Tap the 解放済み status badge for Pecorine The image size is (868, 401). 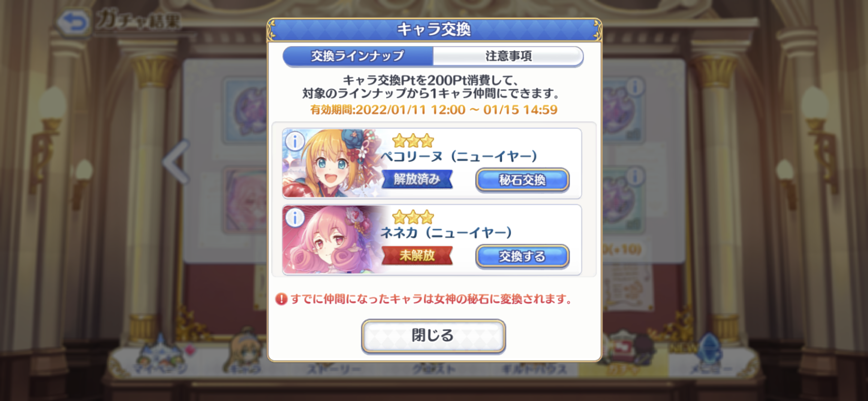coord(417,179)
